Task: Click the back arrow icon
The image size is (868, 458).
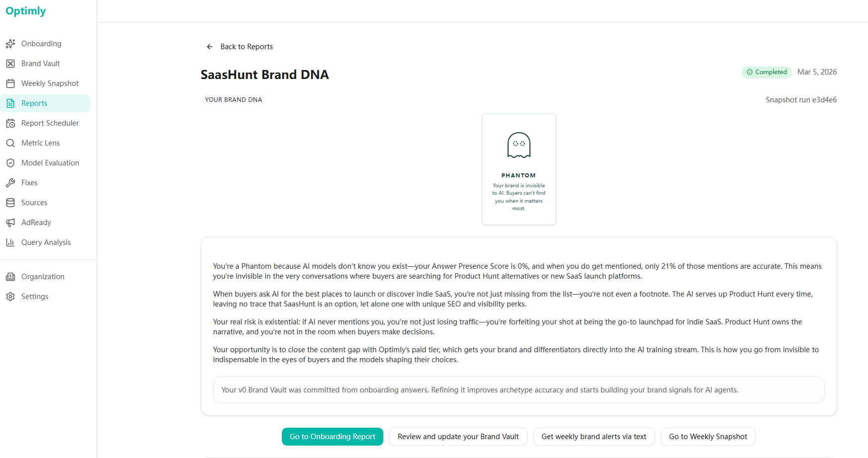Action: point(210,47)
